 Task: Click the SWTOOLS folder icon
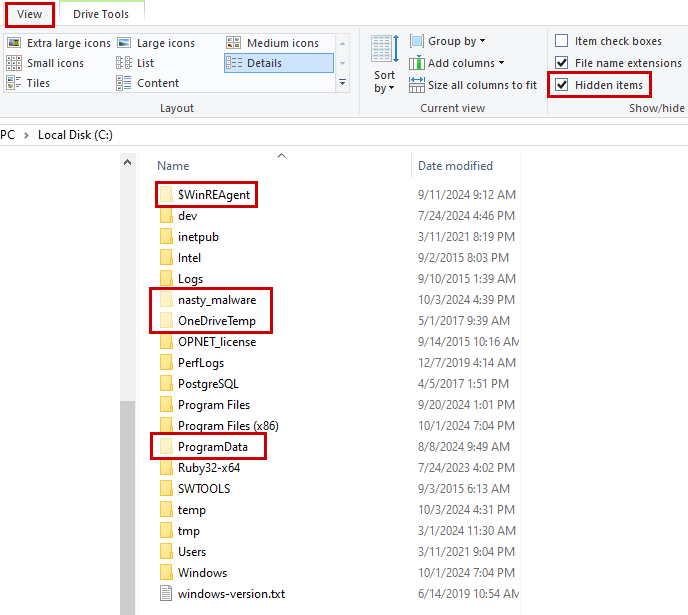166,489
